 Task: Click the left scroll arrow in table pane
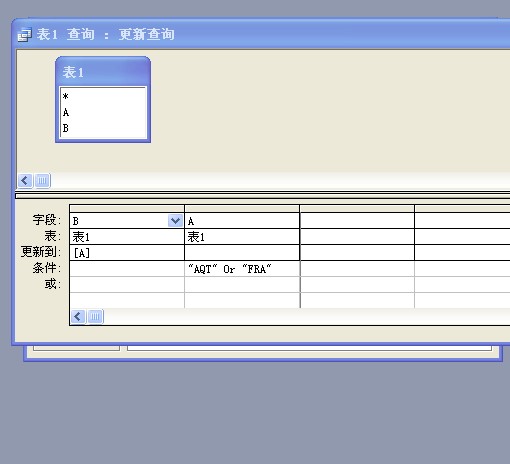[x=25, y=181]
